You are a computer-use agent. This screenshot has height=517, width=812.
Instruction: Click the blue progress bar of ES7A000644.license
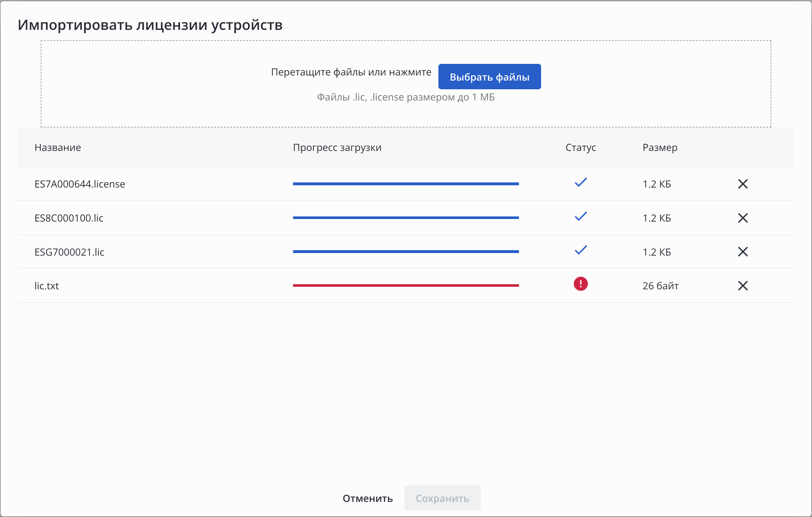pyautogui.click(x=406, y=184)
